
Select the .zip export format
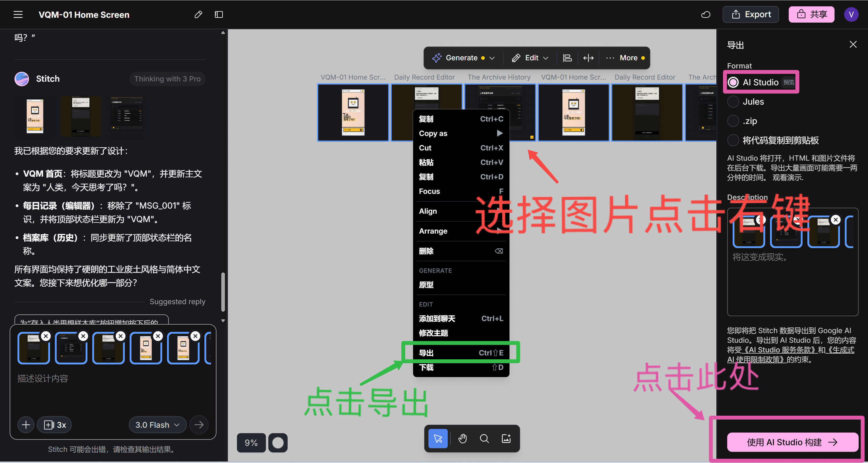coord(733,121)
